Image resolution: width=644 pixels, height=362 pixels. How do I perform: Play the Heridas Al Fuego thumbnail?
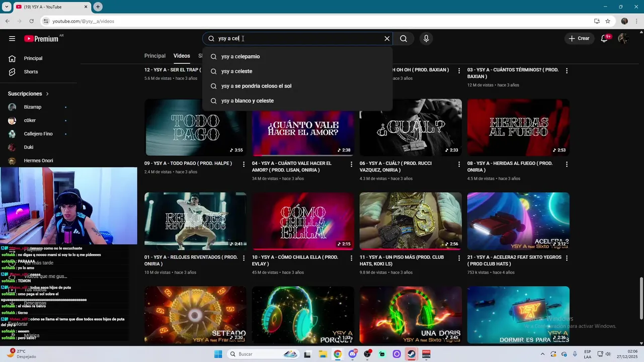click(518, 127)
